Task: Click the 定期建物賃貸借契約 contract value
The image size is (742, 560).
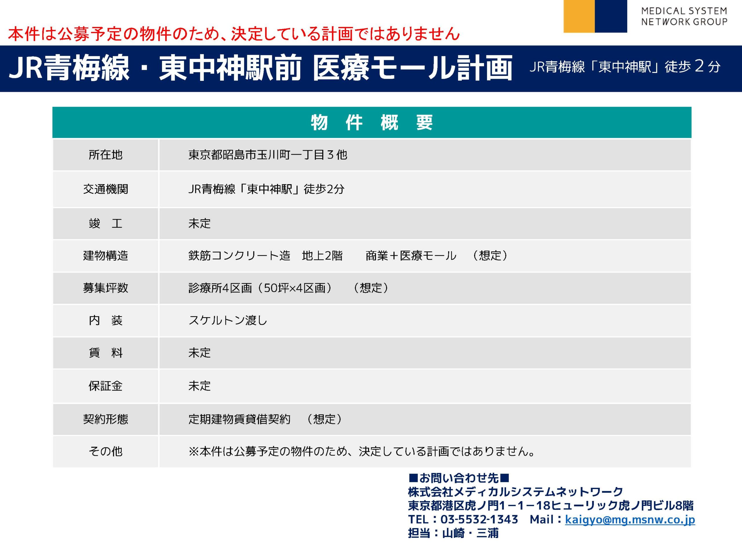Action: tap(239, 419)
